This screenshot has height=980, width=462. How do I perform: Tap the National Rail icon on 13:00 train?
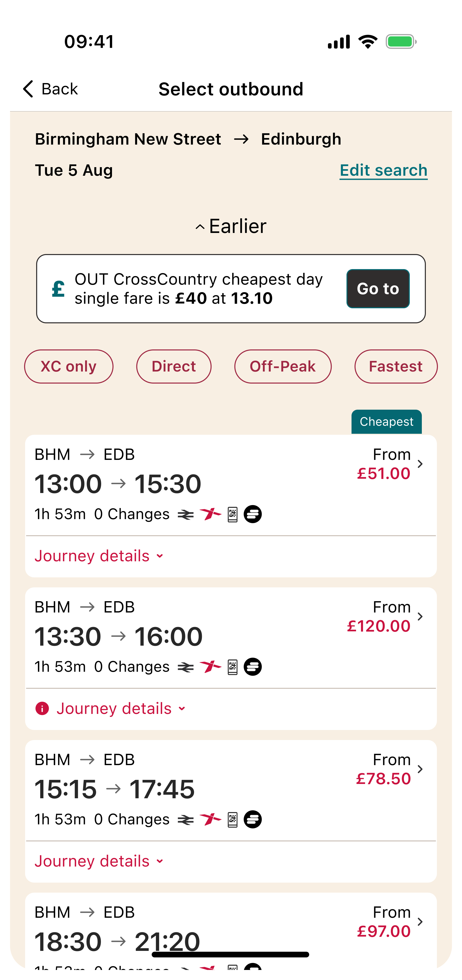(x=186, y=515)
